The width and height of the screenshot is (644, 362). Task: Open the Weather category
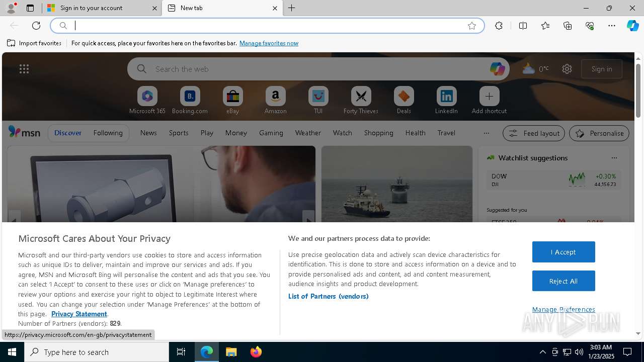coord(308,133)
